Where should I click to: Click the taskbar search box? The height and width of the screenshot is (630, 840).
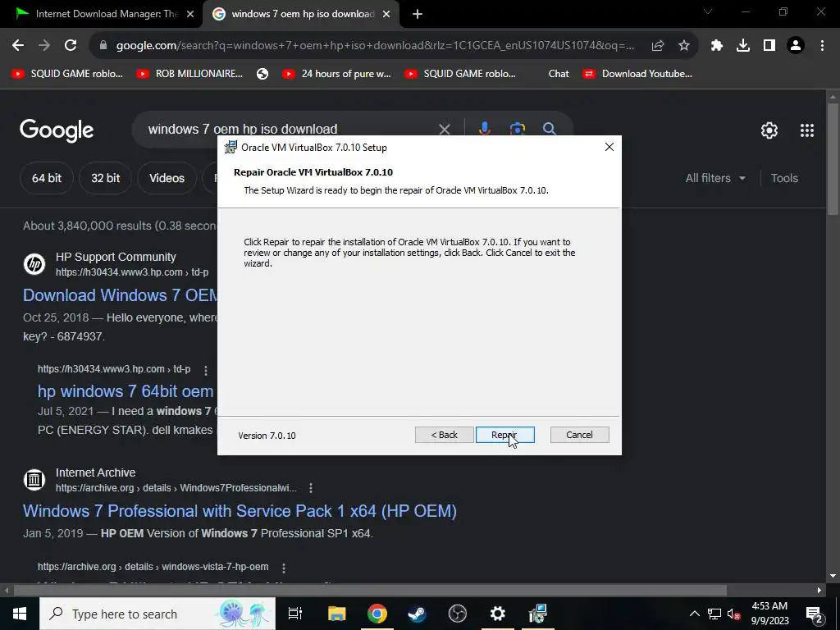pyautogui.click(x=157, y=614)
